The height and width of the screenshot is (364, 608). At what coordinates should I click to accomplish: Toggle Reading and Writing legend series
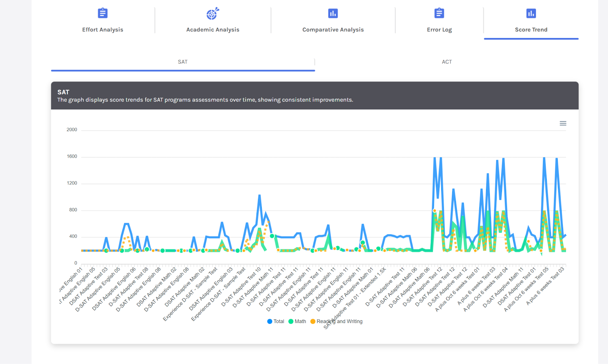(339, 321)
